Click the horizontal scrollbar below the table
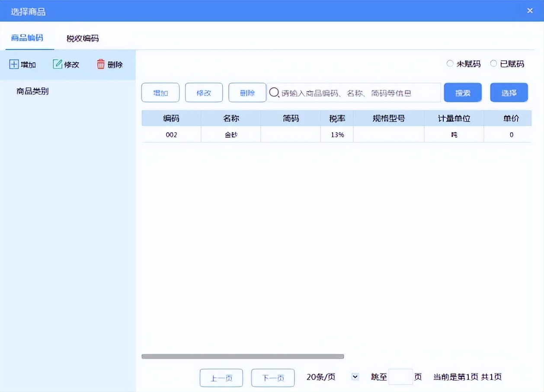This screenshot has height=392, width=544. (x=242, y=356)
